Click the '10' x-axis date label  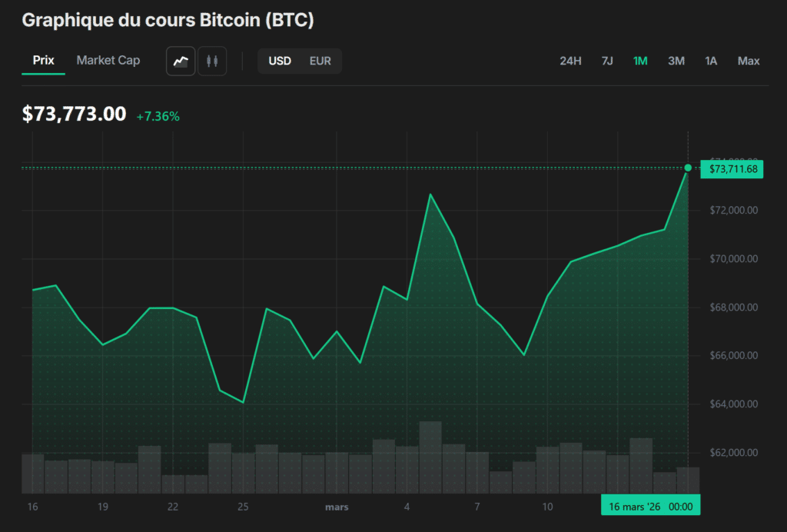tap(547, 507)
